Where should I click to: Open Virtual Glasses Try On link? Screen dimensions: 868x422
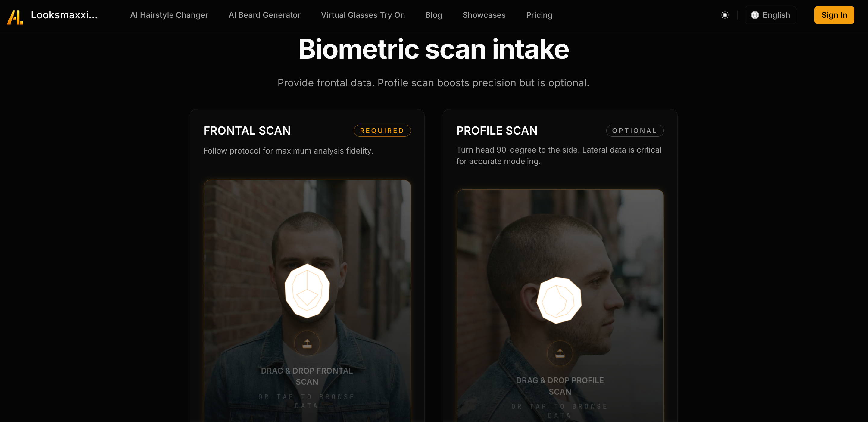point(363,15)
